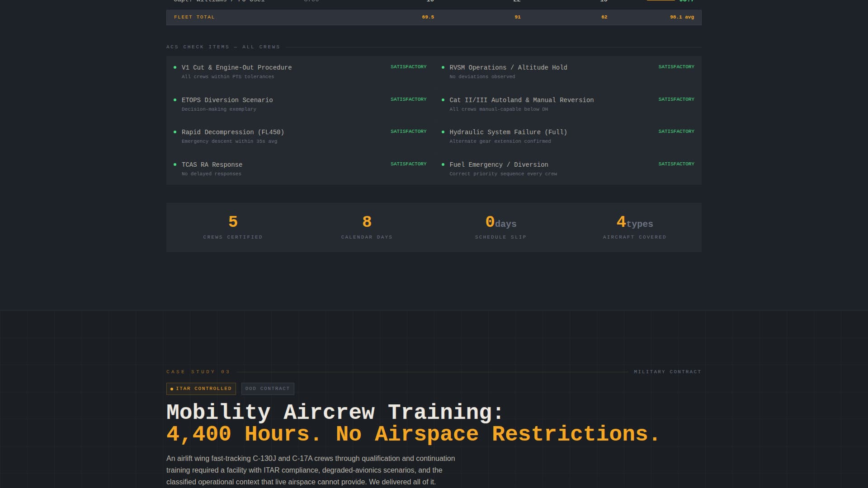Viewport: 868px width, 488px height.
Task: Toggle the SATISFACTORY status for TCAS RA Response
Action: click(x=408, y=164)
